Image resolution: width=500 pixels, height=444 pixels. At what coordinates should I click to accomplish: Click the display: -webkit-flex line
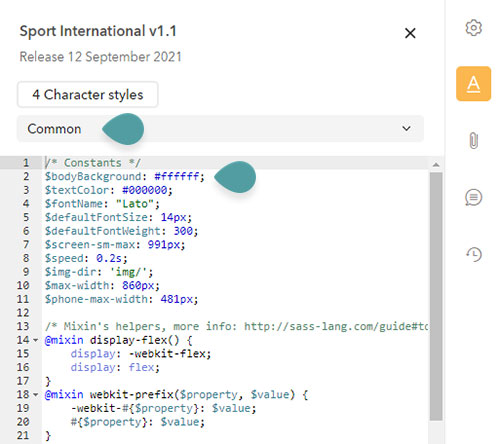(x=141, y=354)
